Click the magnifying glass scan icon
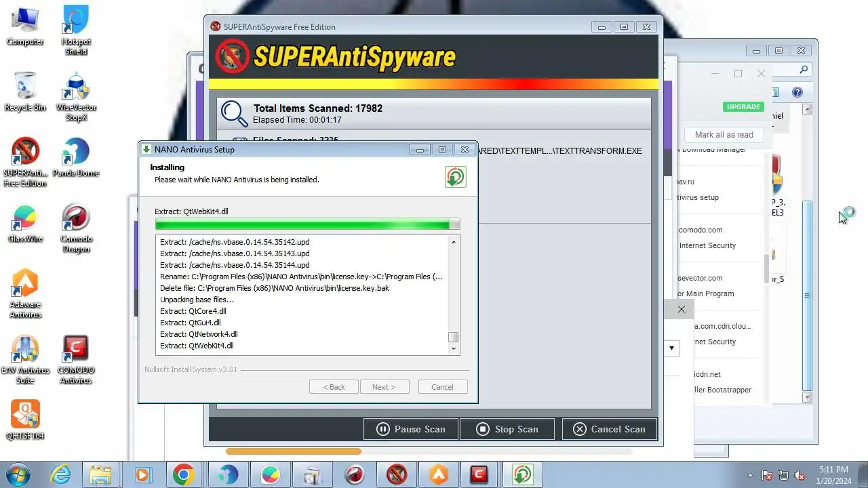 coord(234,113)
